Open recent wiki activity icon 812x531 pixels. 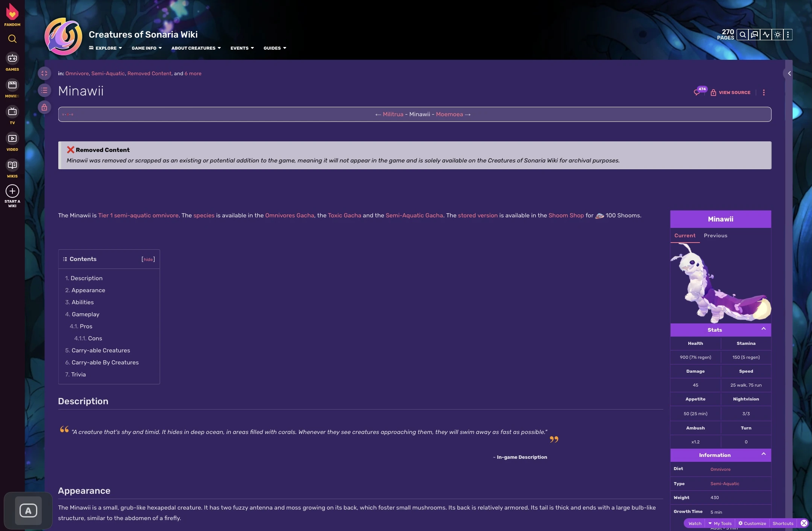[x=766, y=35]
